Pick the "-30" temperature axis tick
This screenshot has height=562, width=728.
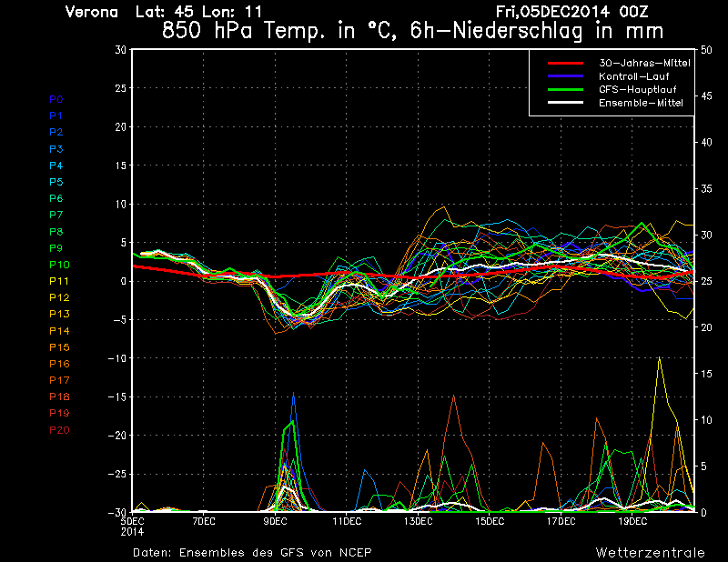pyautogui.click(x=117, y=513)
